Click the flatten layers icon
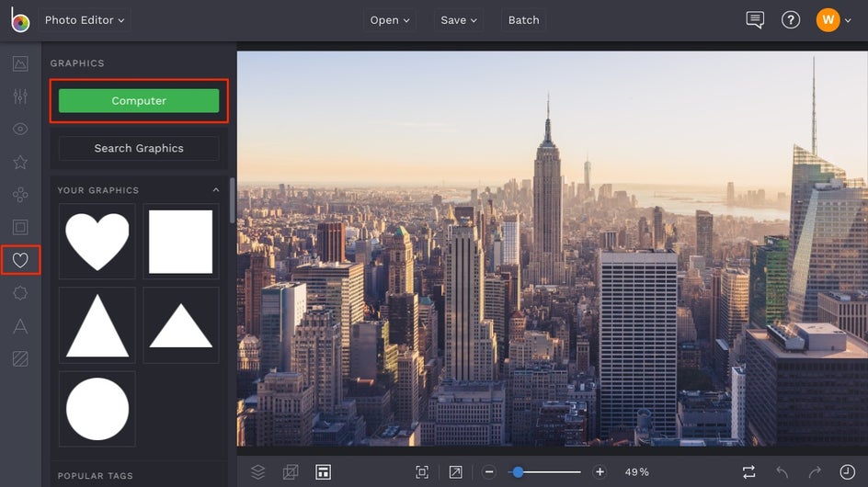868x487 pixels. 291,472
